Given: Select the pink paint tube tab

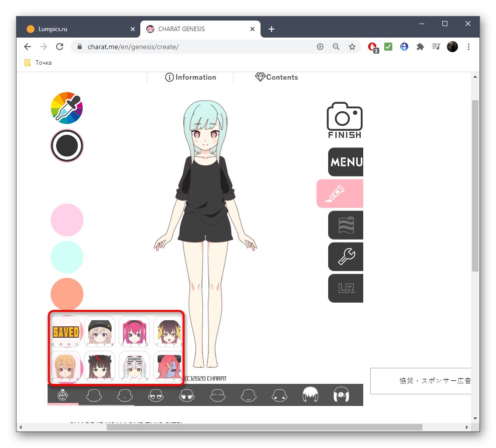Looking at the screenshot, I should point(340,193).
